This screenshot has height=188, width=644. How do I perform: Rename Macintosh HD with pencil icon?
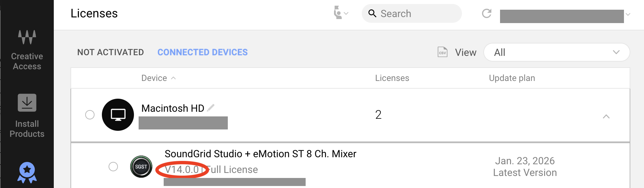point(211,108)
